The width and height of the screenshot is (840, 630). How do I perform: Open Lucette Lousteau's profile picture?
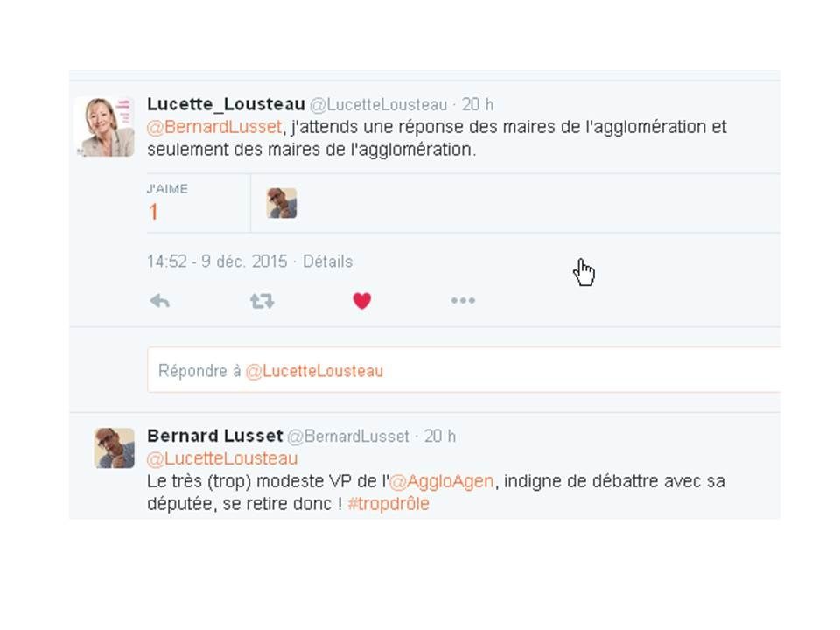pos(106,126)
